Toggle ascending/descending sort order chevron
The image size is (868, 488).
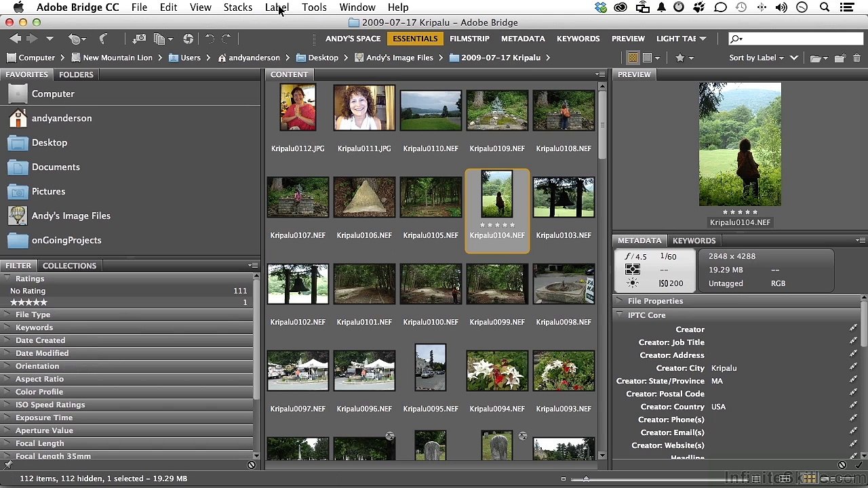pyautogui.click(x=794, y=58)
